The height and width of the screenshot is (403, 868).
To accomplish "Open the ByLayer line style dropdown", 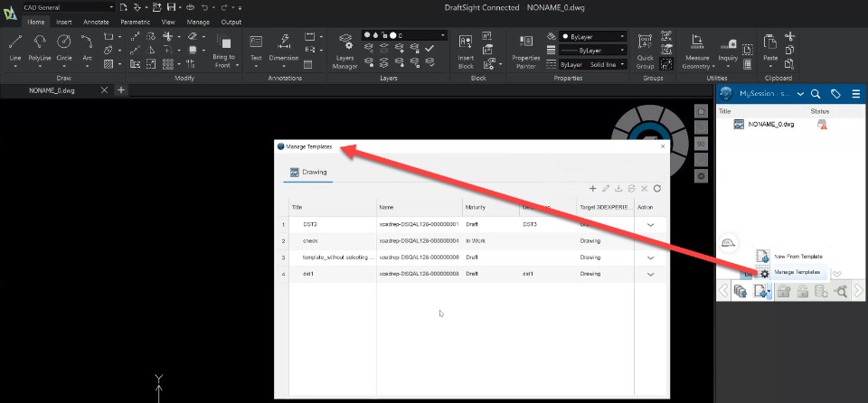I will coord(593,51).
